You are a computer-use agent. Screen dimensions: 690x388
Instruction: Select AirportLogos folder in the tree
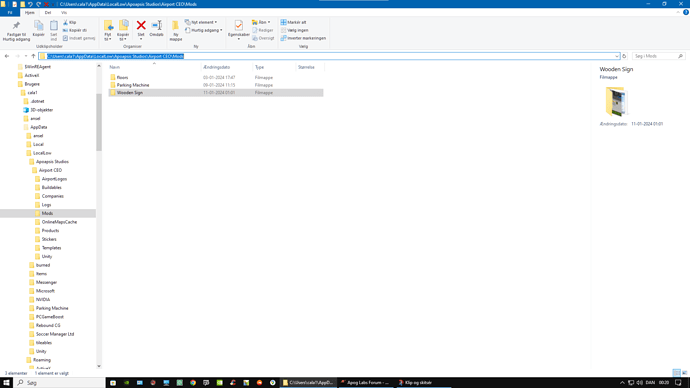pyautogui.click(x=54, y=179)
